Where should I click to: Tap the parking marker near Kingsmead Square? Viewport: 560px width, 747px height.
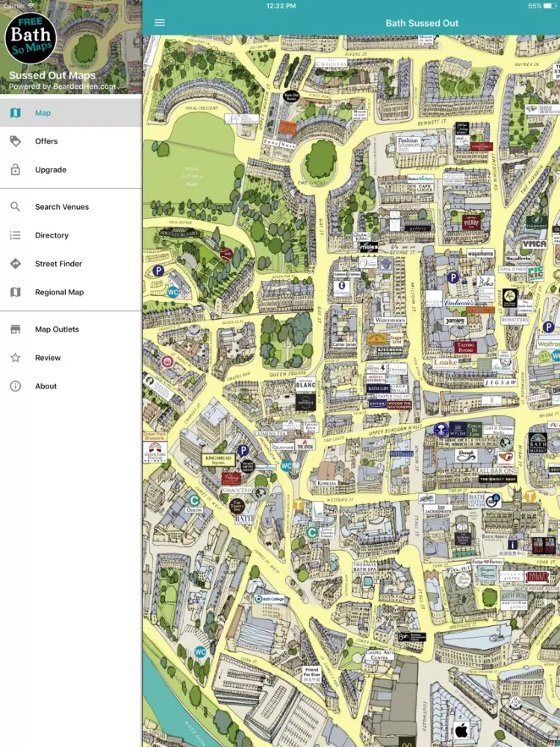tap(243, 450)
